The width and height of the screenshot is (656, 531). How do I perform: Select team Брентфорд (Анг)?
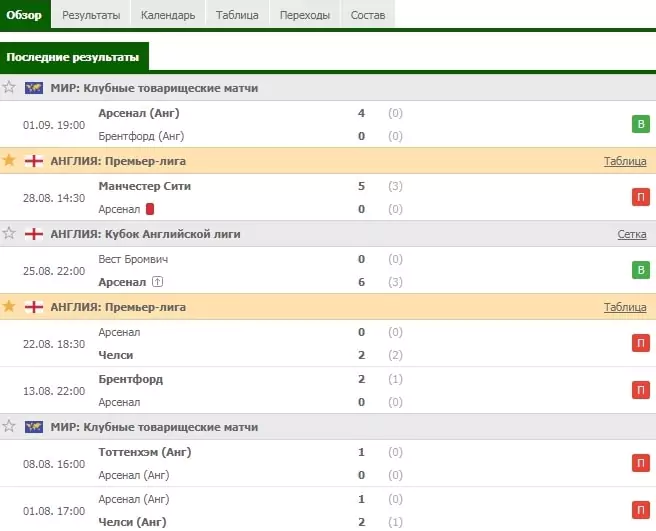(141, 136)
